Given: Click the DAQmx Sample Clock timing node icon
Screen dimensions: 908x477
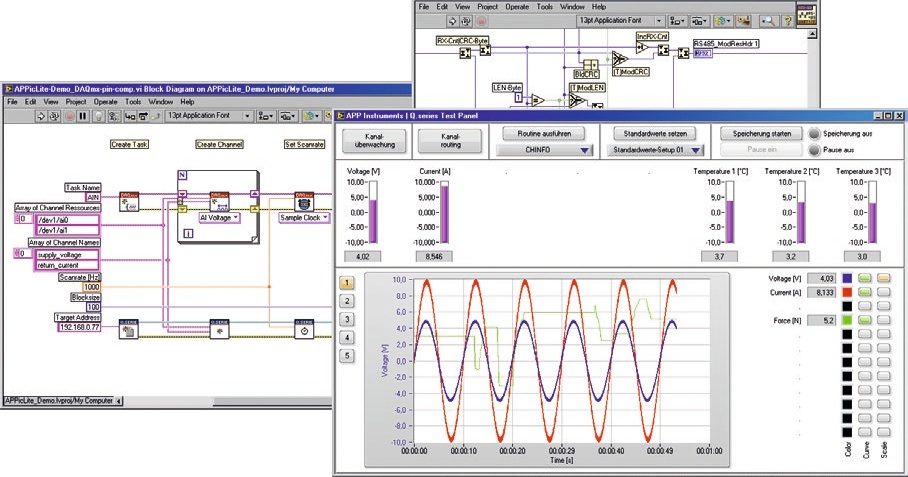Looking at the screenshot, I should (x=304, y=202).
